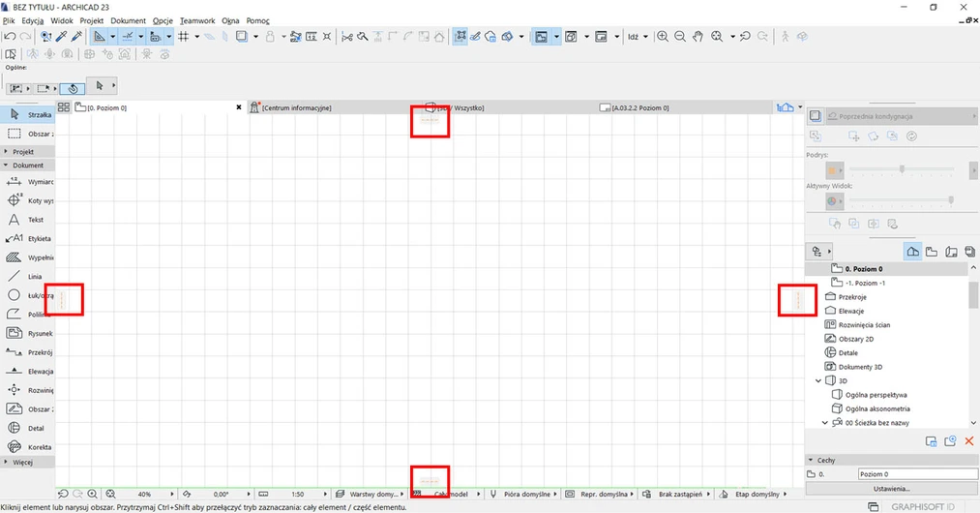
Task: Select the Koty wysokości level dimension tool
Action: (x=28, y=200)
